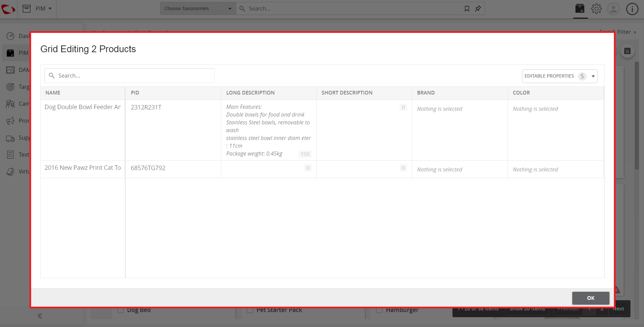Screen dimensions: 644x327
Task: Check the Pet Starter Pack checkbox
Action: 250,310
